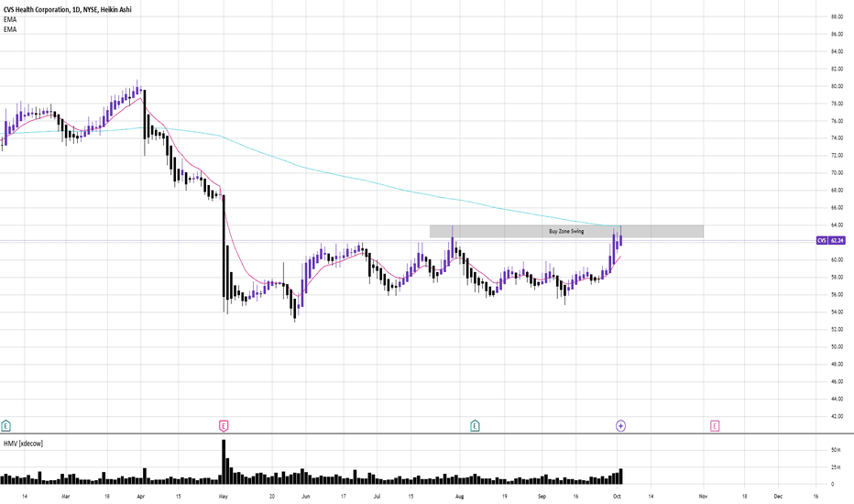This screenshot has height=504, width=854.
Task: Click the 80.00 price axis label
Action: click(x=837, y=86)
